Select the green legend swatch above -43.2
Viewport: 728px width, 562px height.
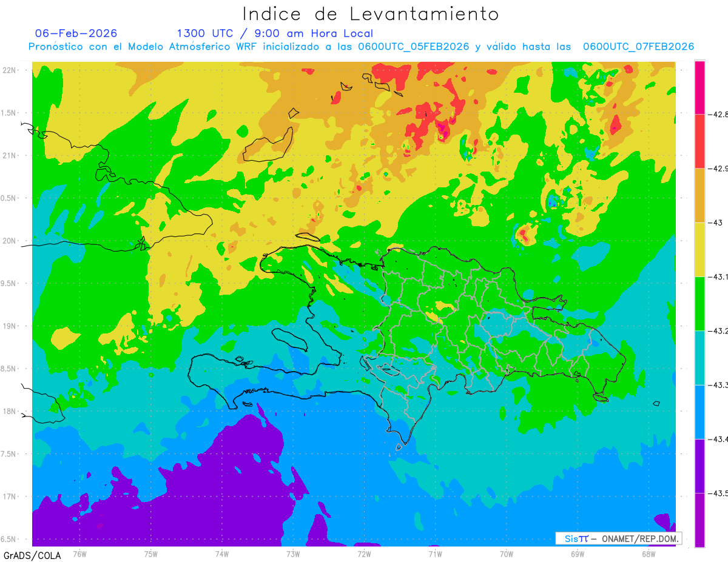[x=699, y=304]
